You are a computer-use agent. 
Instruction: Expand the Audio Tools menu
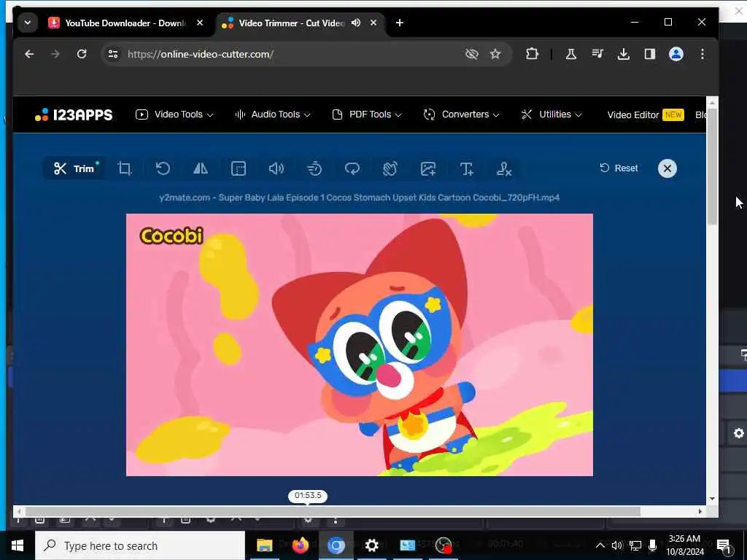click(273, 114)
